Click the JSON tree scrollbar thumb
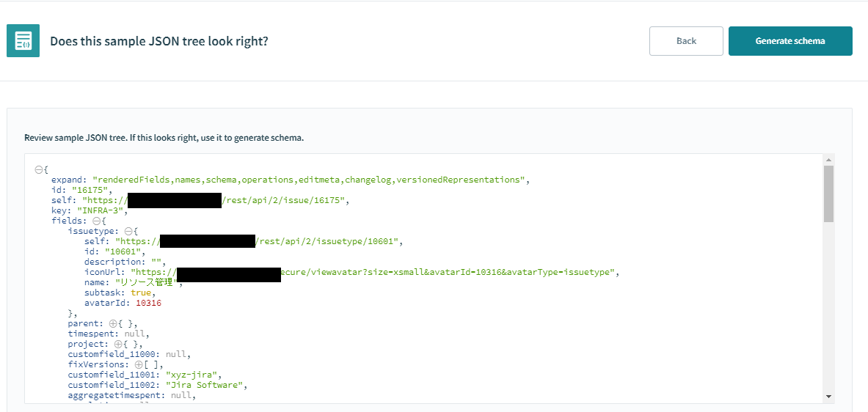This screenshot has height=412, width=868. [x=828, y=194]
